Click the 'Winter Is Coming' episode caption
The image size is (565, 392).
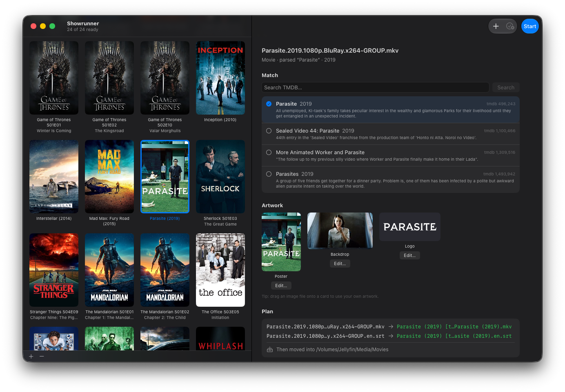tap(54, 131)
